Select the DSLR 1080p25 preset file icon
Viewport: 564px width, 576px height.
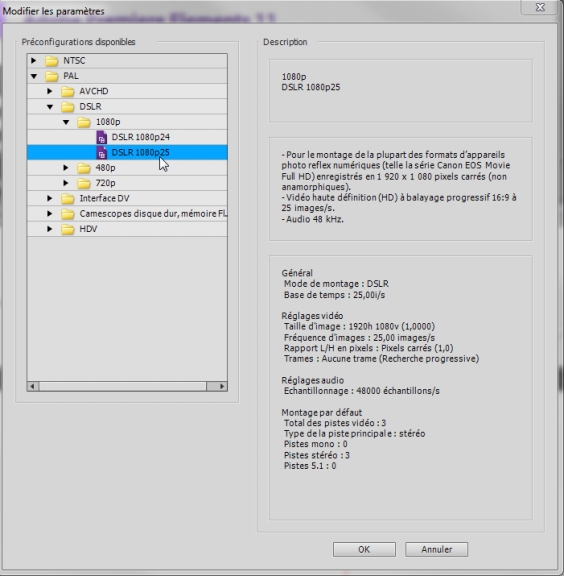click(x=101, y=153)
